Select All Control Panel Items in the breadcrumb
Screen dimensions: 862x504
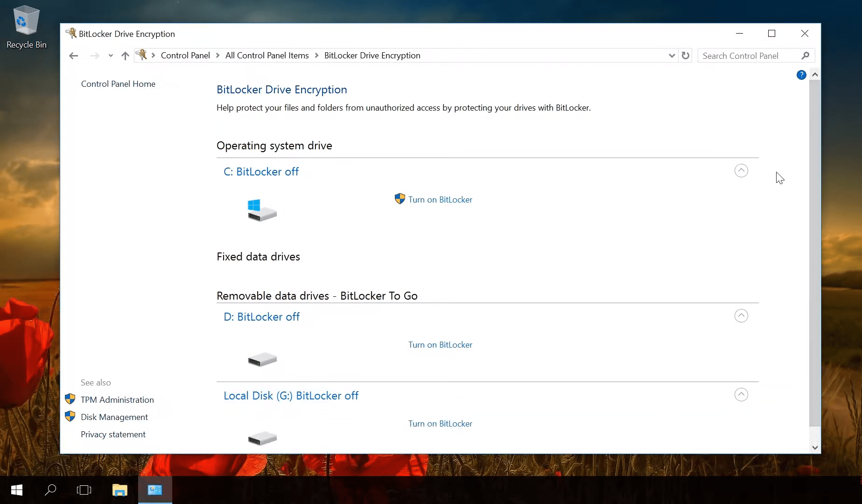click(x=267, y=55)
